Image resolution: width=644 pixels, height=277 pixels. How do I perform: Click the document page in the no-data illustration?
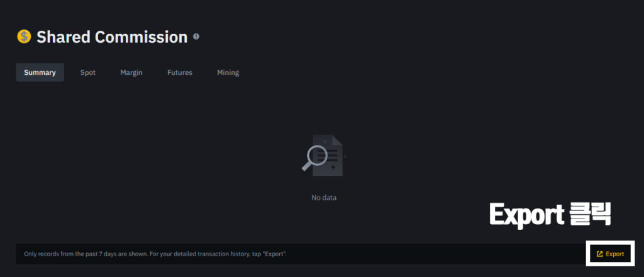[x=328, y=156]
